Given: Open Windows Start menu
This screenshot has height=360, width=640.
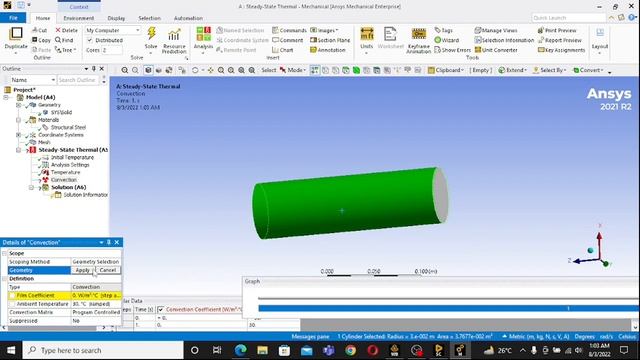Looking at the screenshot, I should [x=11, y=350].
